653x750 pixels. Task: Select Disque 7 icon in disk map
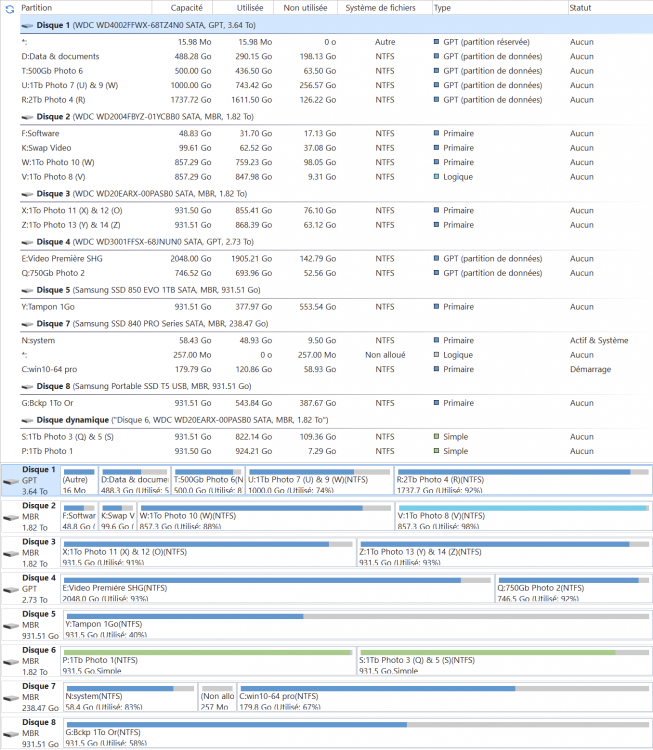[x=11, y=698]
